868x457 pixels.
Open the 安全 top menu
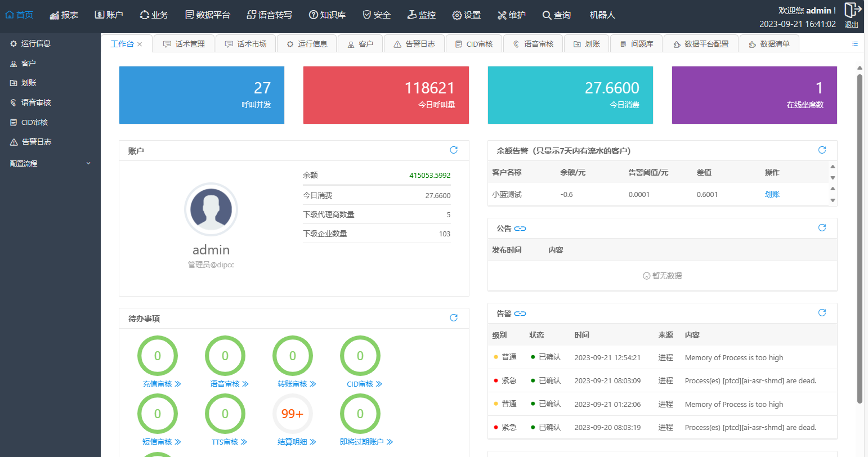click(377, 15)
